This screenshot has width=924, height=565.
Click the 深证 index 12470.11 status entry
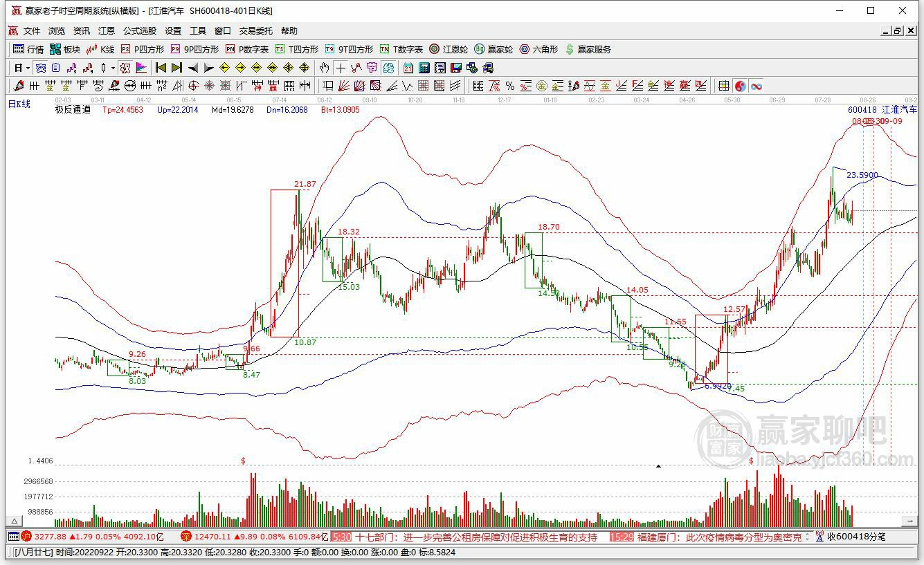point(253,537)
